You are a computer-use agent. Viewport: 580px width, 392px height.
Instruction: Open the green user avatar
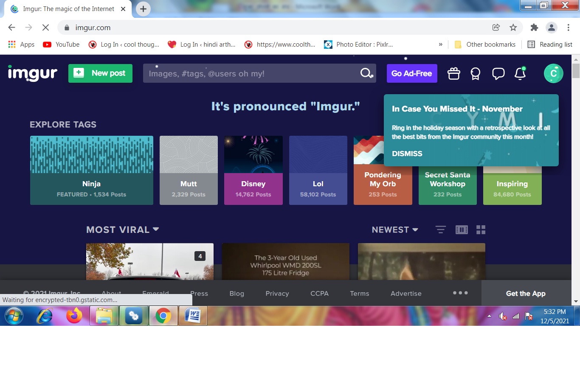tap(553, 73)
